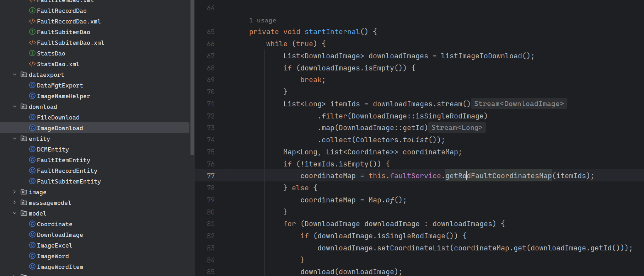Click line number 77 in the gutter
The width and height of the screenshot is (644, 276).
point(211,176)
